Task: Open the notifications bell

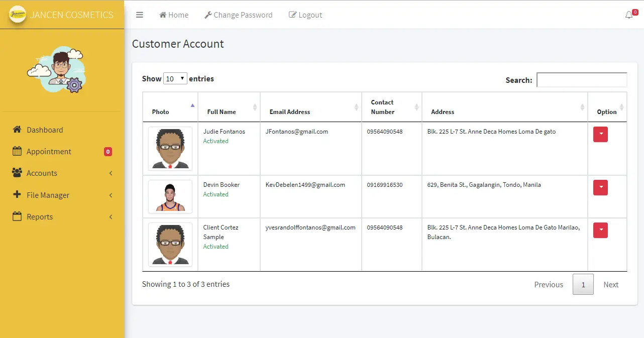Action: 629,15
